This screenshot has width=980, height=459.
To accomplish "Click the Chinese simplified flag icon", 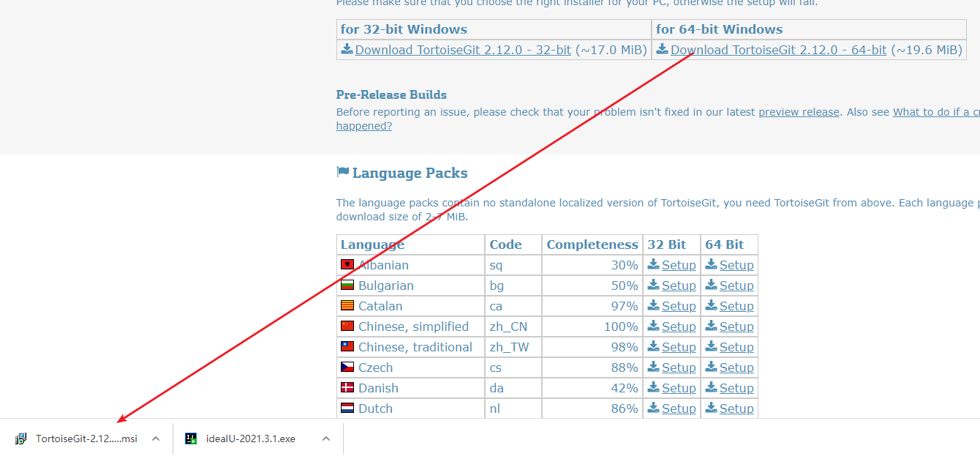I will (347, 326).
